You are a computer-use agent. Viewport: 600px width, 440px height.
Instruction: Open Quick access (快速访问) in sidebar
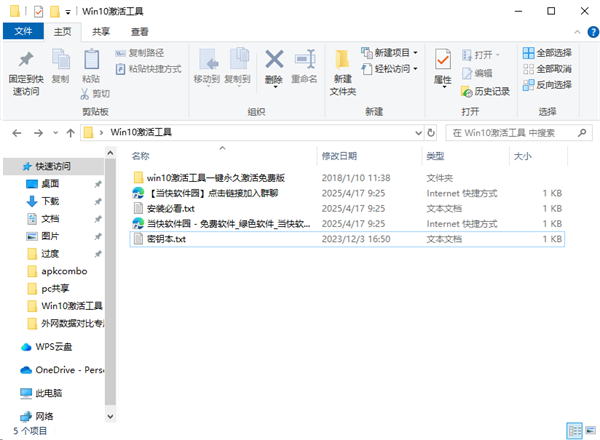[x=53, y=166]
